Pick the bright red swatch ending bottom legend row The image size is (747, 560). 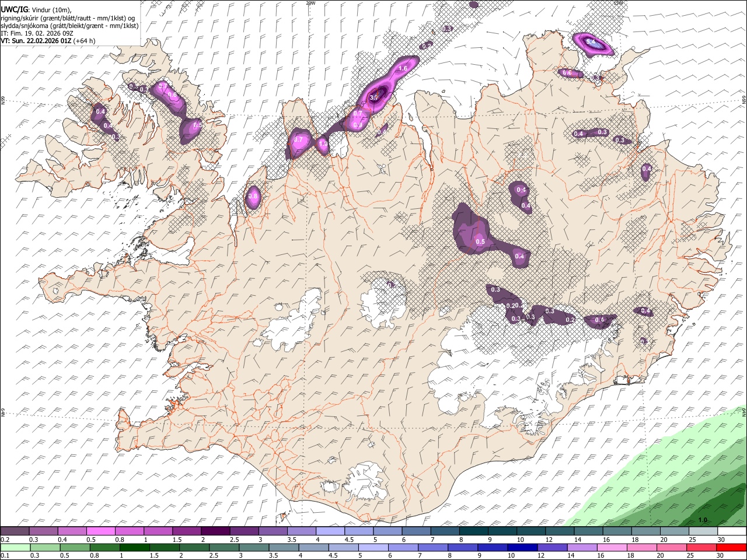click(732, 548)
